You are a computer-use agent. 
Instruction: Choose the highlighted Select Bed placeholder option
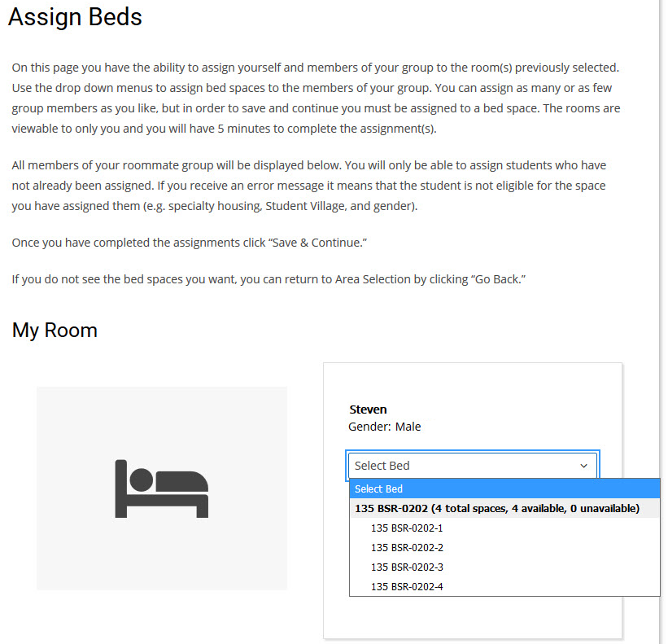pos(504,489)
